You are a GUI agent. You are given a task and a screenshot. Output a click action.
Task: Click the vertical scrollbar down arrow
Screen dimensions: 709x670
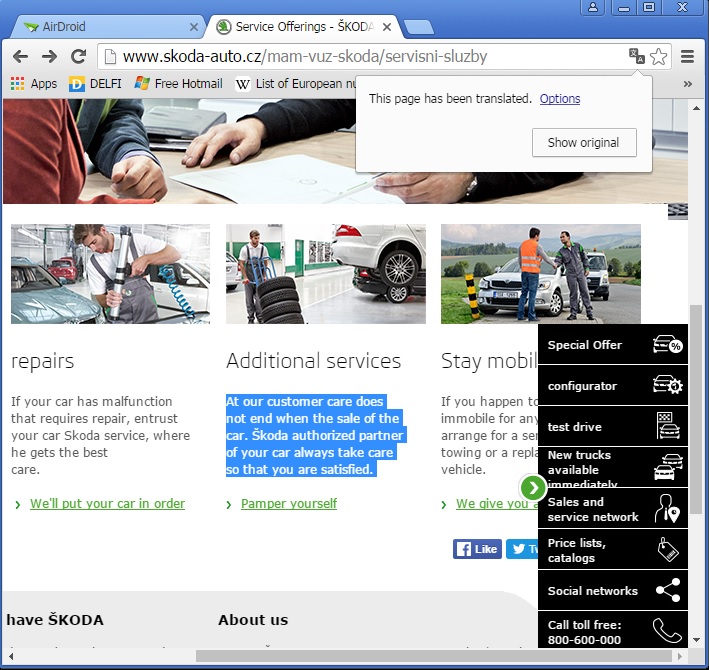point(696,641)
